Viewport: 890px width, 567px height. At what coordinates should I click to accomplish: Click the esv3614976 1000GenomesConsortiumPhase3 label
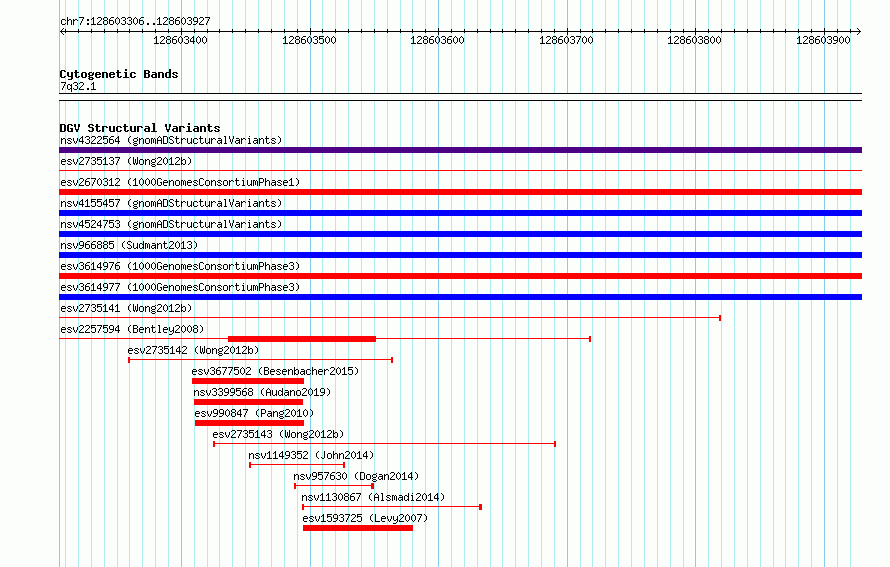(x=180, y=266)
